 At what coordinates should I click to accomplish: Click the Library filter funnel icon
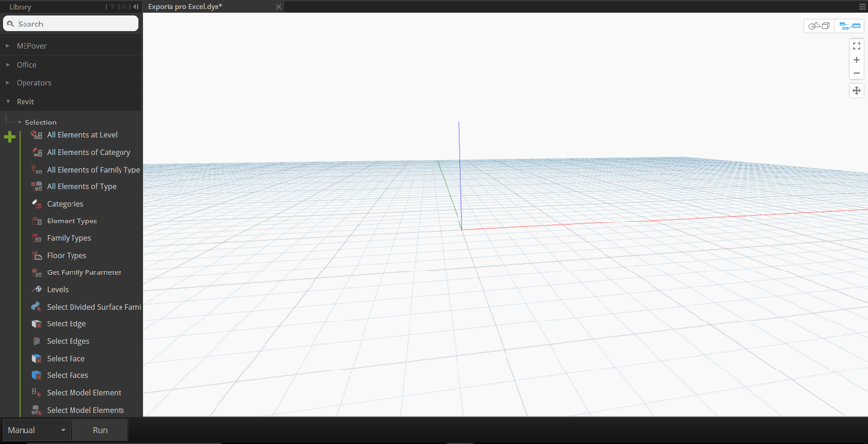pos(113,7)
